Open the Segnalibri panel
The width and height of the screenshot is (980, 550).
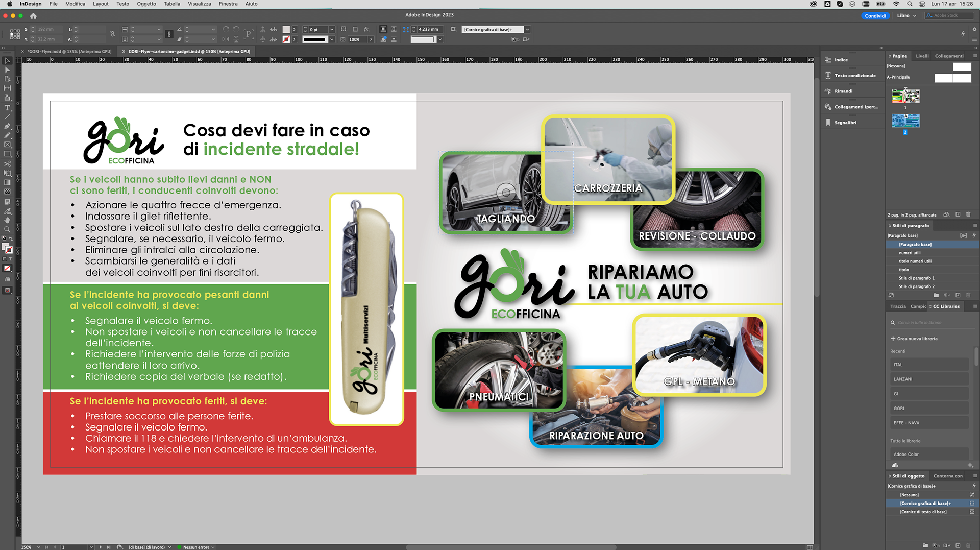[x=852, y=123]
